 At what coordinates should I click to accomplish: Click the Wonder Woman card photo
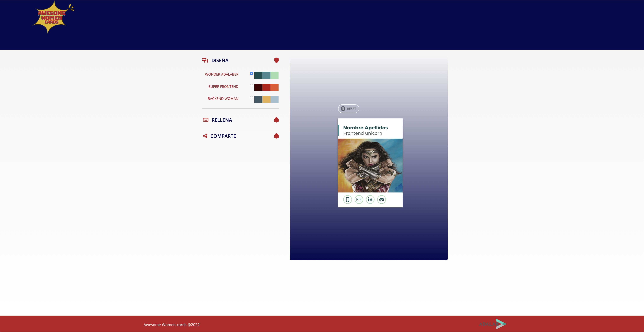pos(370,165)
